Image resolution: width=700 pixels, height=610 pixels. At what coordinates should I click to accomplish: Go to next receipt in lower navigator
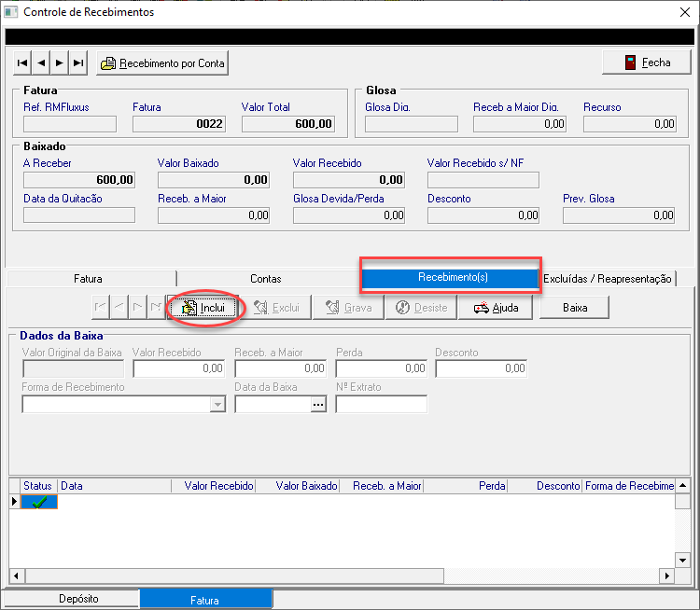[x=137, y=307]
